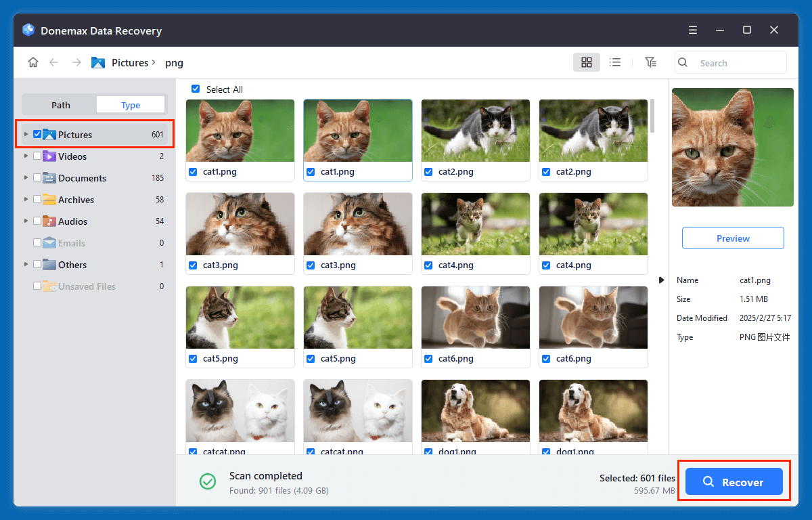Click the back arrow in the toolbar
The width and height of the screenshot is (812, 520).
tap(53, 62)
